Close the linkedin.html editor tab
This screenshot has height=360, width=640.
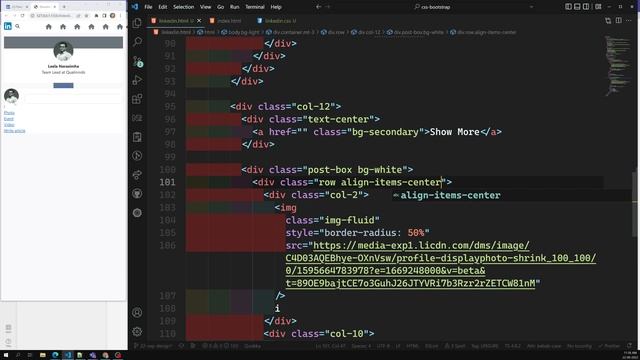(x=199, y=21)
